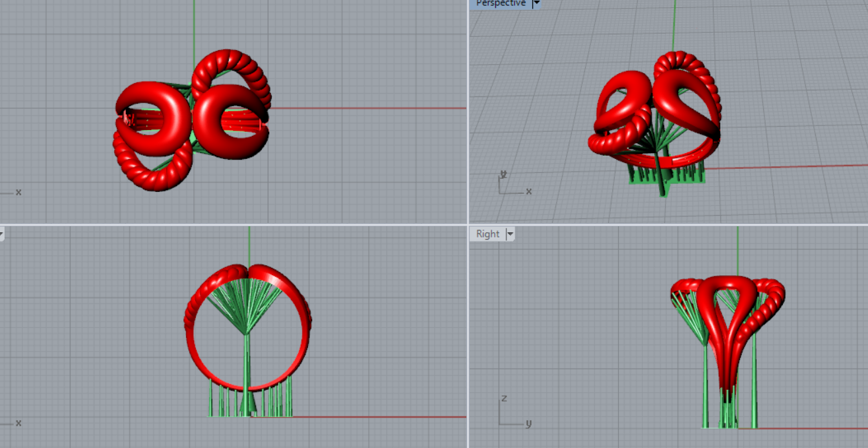Click the Perspective viewport title label

click(x=501, y=3)
